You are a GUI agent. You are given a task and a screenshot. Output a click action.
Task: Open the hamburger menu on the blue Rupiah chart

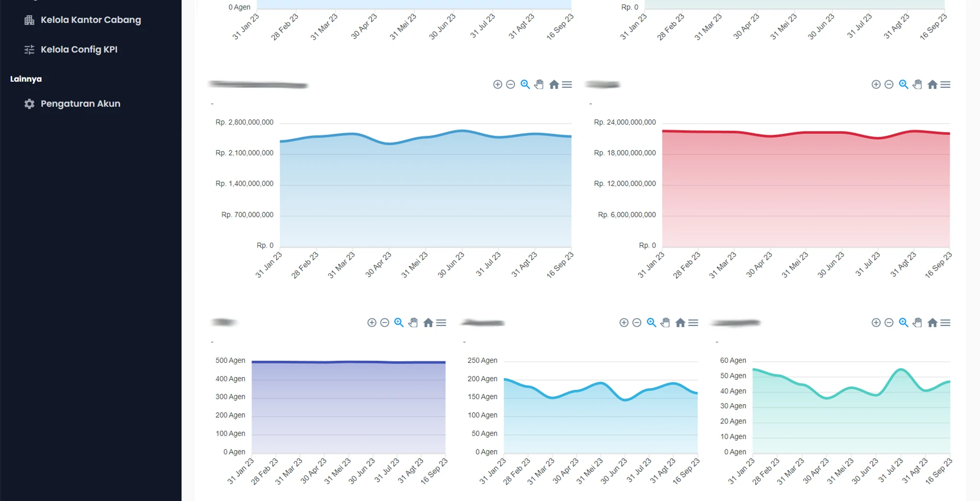point(567,85)
